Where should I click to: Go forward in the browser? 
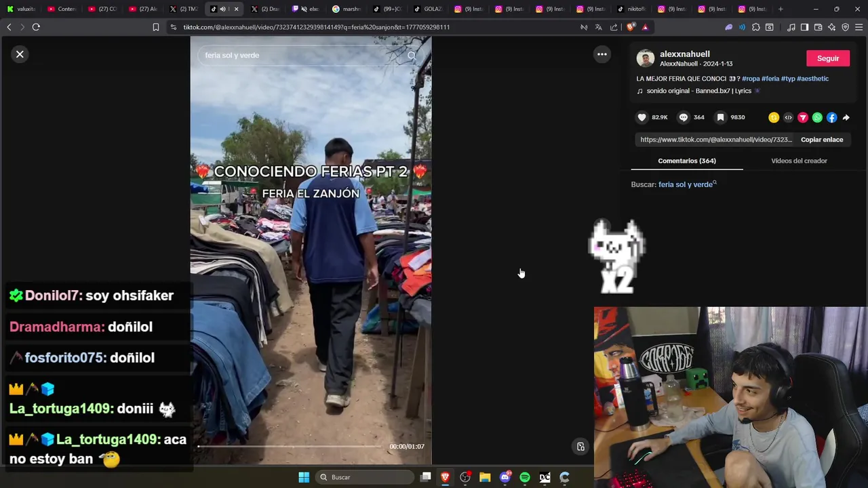(22, 27)
